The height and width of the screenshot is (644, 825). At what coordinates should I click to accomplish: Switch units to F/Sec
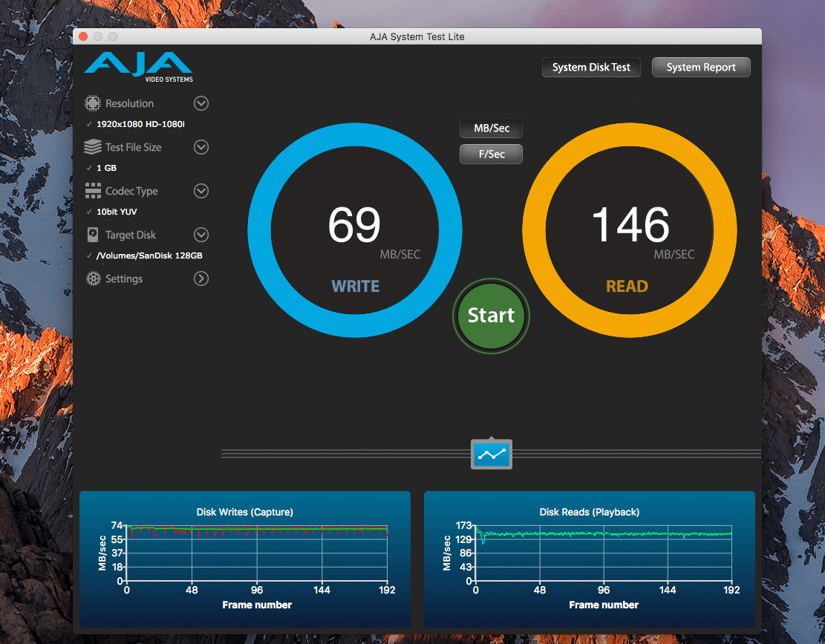coord(492,154)
